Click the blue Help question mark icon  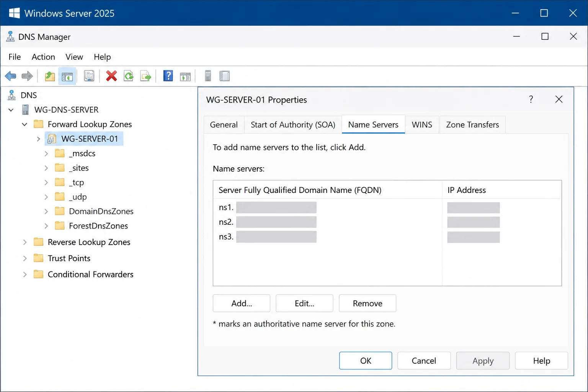coord(168,76)
